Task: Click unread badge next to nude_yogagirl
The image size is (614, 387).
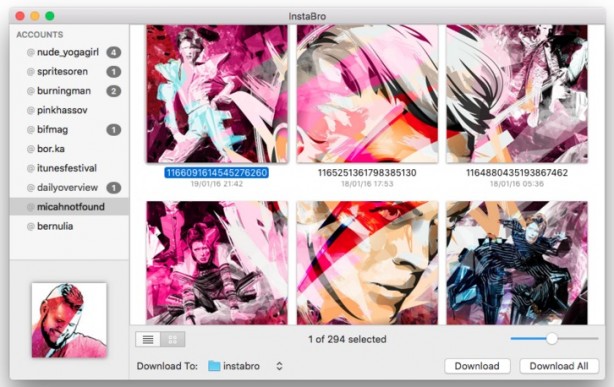Action: [114, 52]
